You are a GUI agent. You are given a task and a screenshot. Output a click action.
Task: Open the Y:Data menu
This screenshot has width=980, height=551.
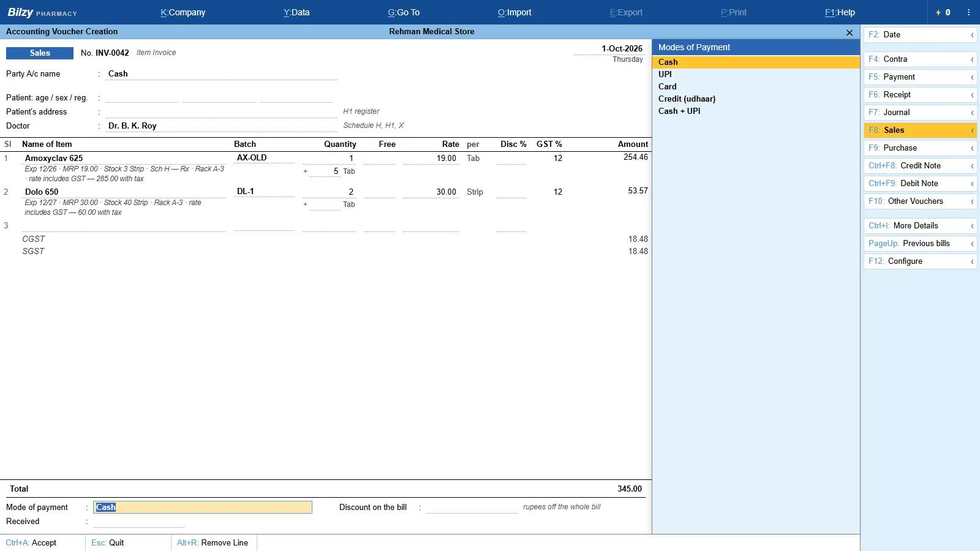296,12
